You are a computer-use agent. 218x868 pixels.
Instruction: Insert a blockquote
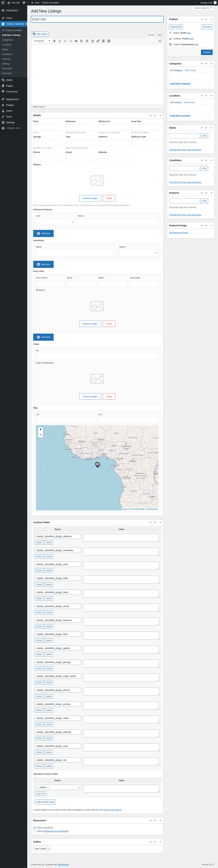76,41
